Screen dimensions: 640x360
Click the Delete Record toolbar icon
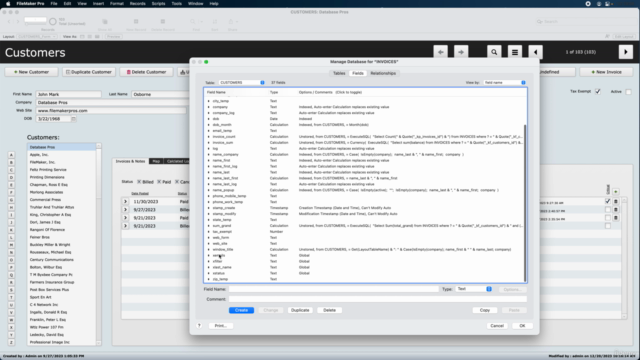tap(162, 22)
